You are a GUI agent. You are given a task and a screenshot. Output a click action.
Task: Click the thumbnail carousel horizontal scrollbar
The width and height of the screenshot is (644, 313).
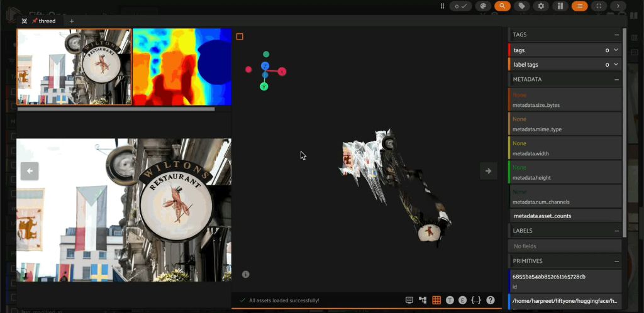click(116, 109)
